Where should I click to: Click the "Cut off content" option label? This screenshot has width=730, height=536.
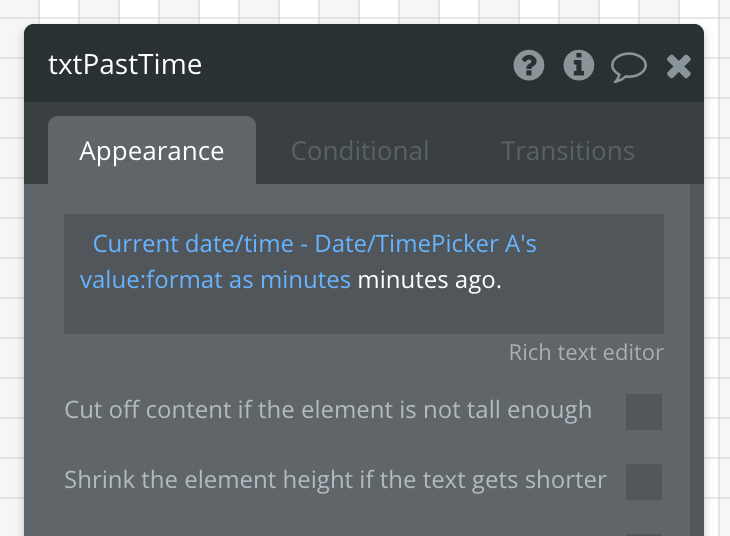click(x=328, y=411)
